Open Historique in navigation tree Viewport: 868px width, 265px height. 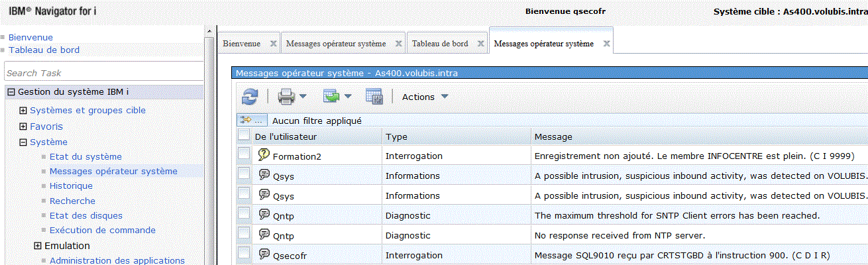point(71,186)
